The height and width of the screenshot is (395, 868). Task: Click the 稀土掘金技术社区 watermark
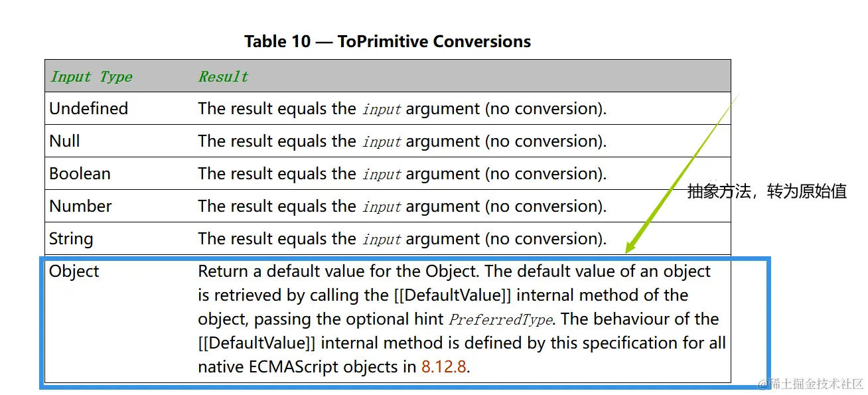point(810,384)
